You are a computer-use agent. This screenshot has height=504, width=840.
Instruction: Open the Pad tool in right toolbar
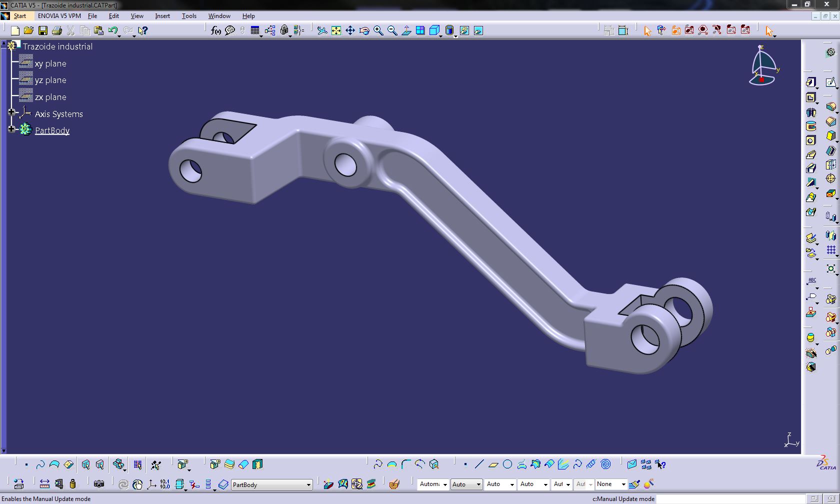810,82
